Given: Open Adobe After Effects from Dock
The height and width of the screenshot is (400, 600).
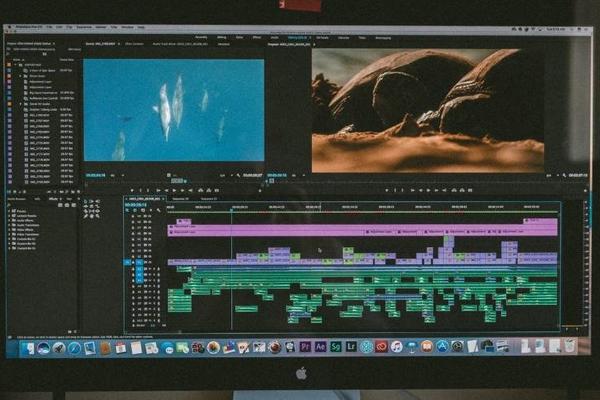Looking at the screenshot, I should click(320, 347).
